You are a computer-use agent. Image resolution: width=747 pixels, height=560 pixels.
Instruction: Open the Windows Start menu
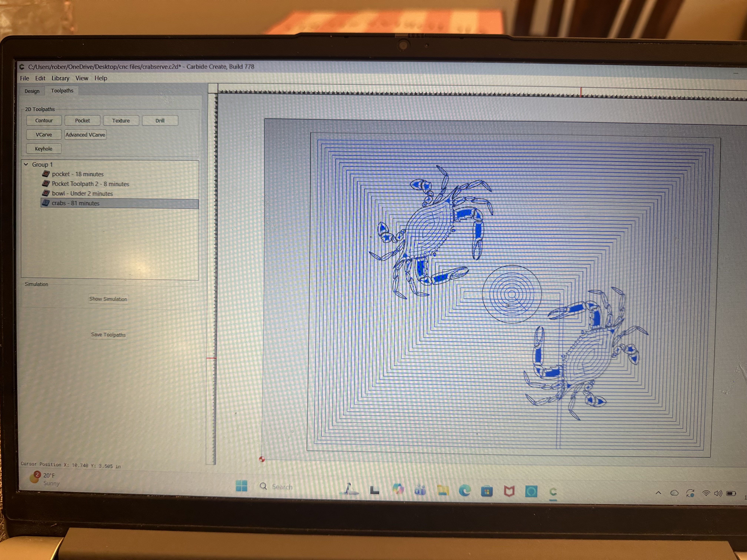(241, 486)
